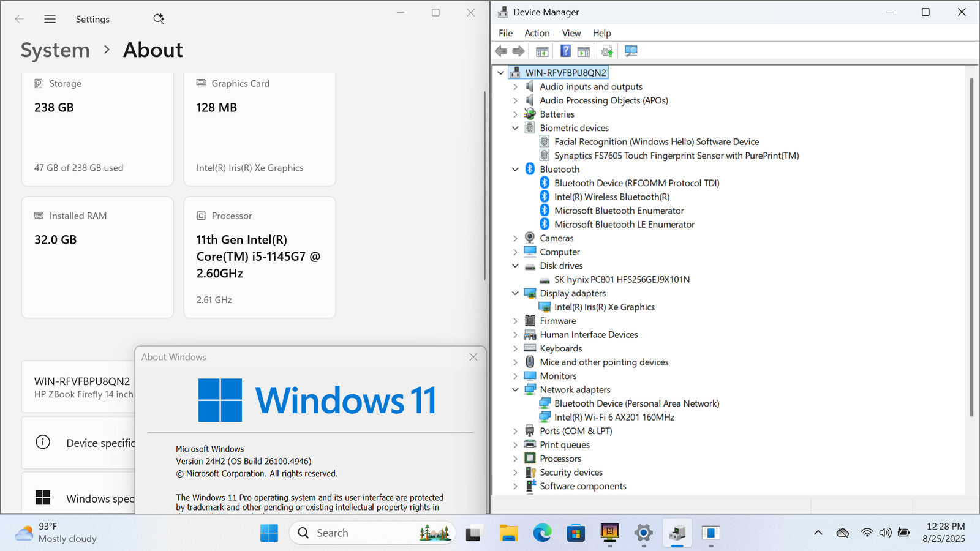Image resolution: width=980 pixels, height=551 pixels.
Task: Open the Action menu in Device Manager
Action: pyautogui.click(x=537, y=33)
